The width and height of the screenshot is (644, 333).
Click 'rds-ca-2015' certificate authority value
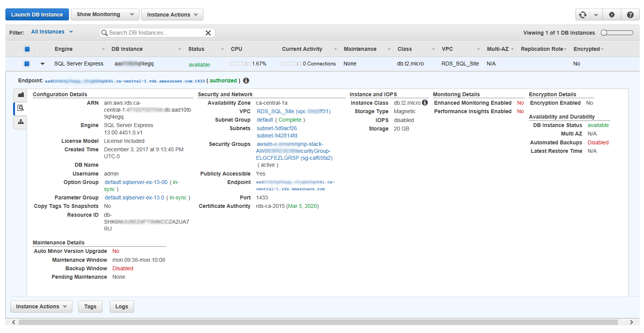[270, 206]
